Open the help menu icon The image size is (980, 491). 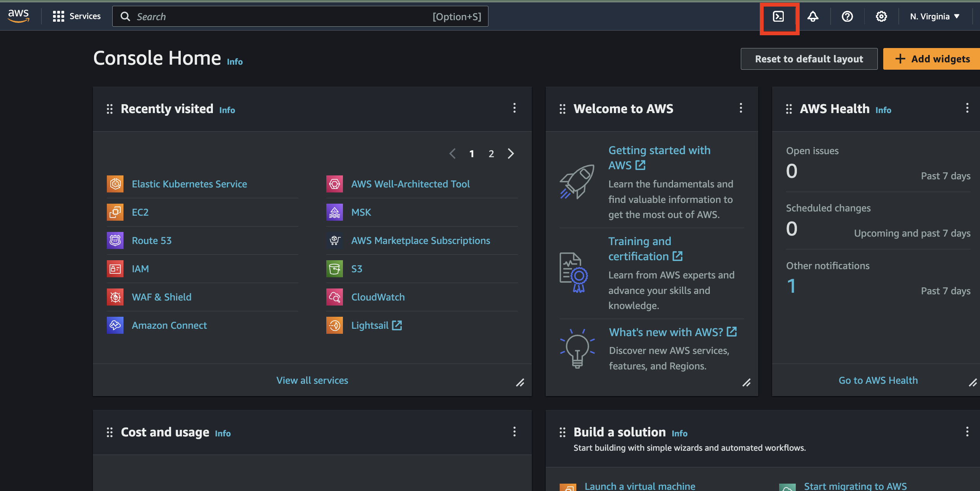pos(847,16)
